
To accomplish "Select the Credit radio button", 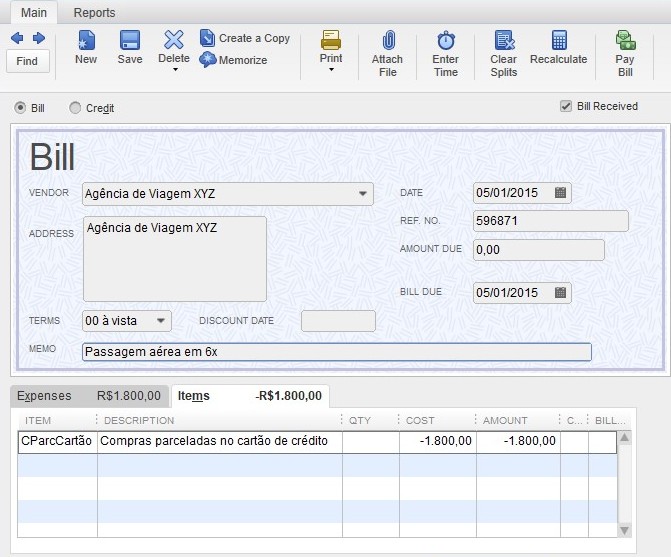I will 75,107.
